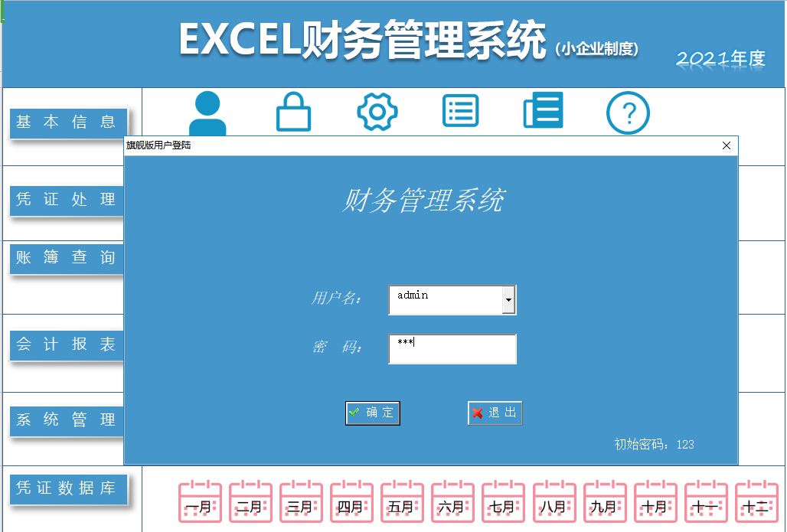Screen dimensions: 787x532
Task: Click the 退出 exit button
Action: [x=495, y=413]
